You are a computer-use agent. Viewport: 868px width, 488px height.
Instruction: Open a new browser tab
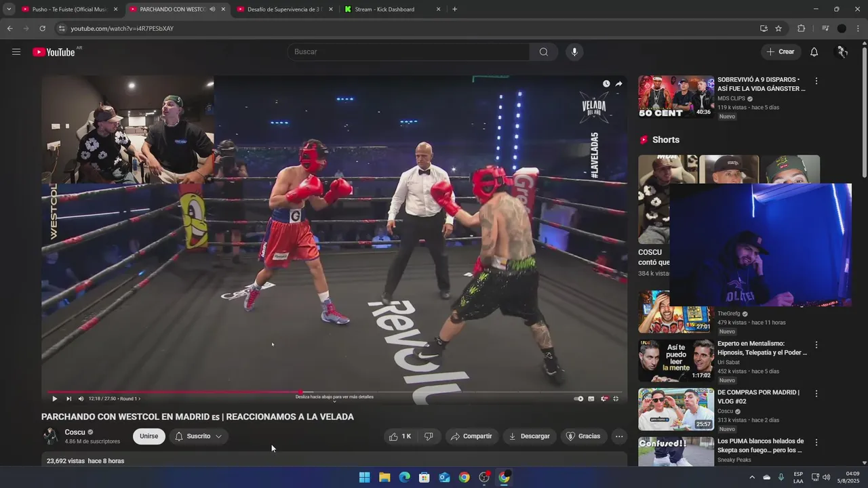point(454,9)
